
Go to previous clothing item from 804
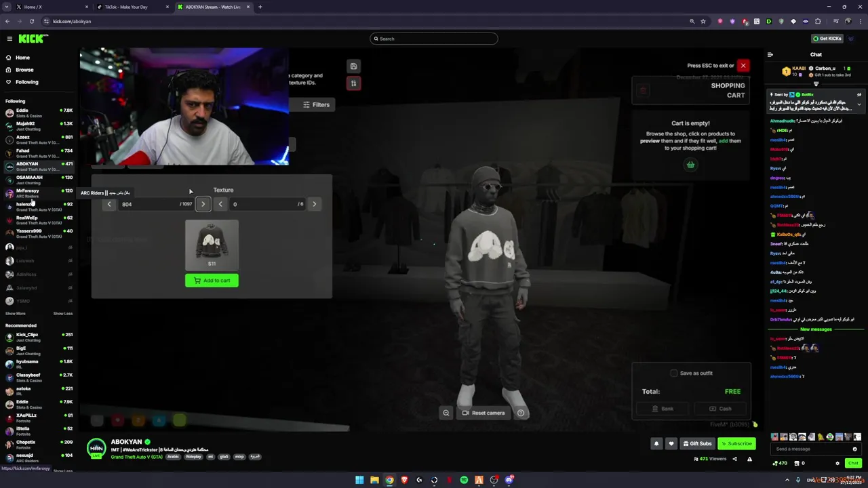[x=109, y=204]
